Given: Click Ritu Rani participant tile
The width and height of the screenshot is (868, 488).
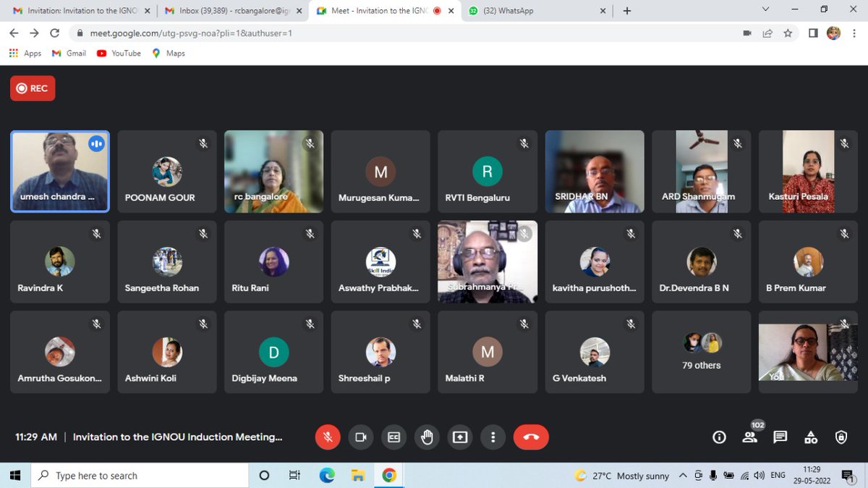Looking at the screenshot, I should coord(273,262).
